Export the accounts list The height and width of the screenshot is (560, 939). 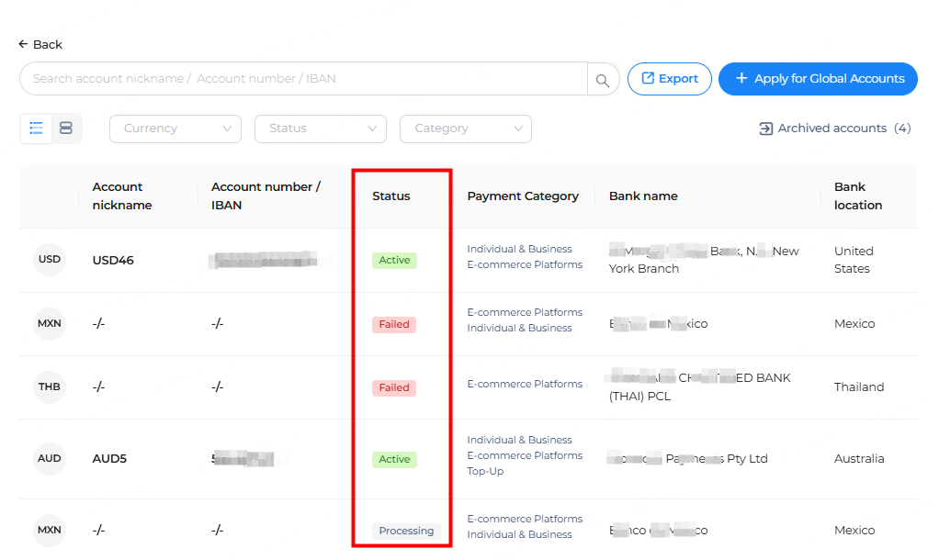point(670,78)
